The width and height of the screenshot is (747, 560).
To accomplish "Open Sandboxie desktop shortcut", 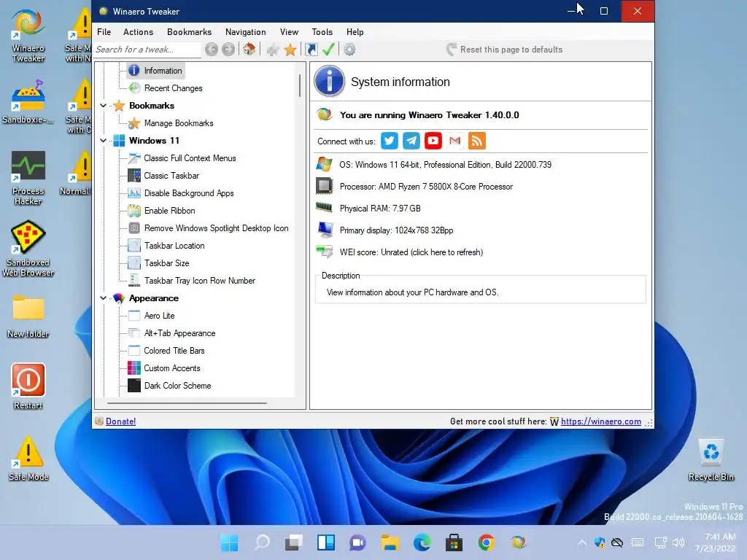I will click(28, 102).
